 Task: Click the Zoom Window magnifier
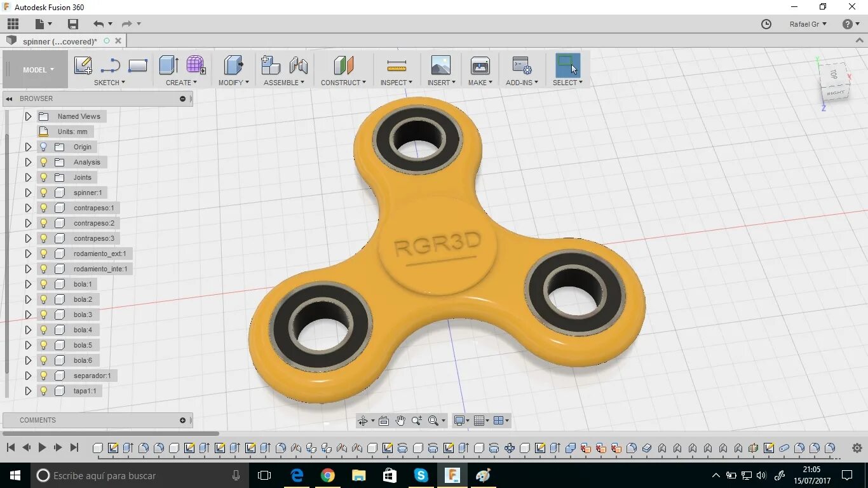click(x=434, y=421)
